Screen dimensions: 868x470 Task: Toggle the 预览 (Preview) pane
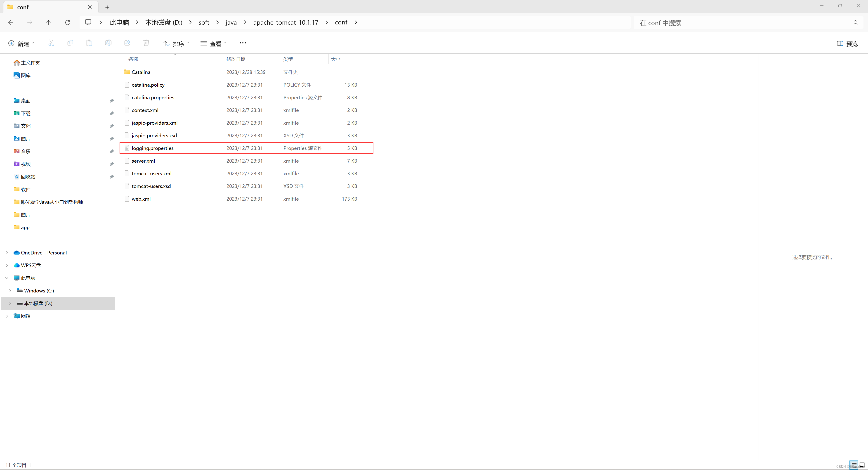(847, 43)
